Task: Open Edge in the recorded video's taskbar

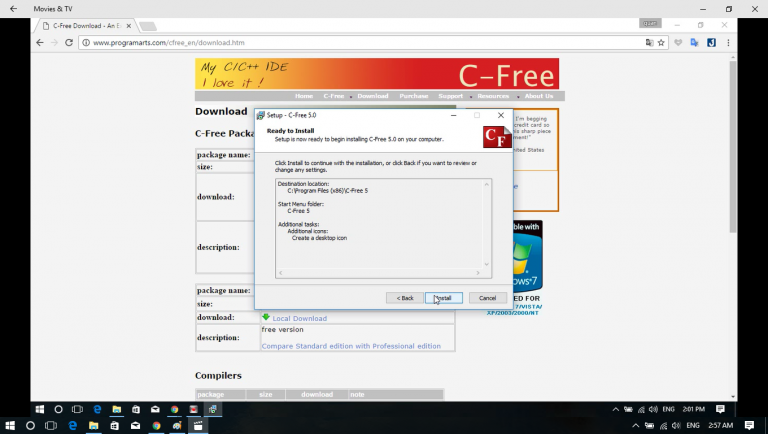Action: pos(97,409)
